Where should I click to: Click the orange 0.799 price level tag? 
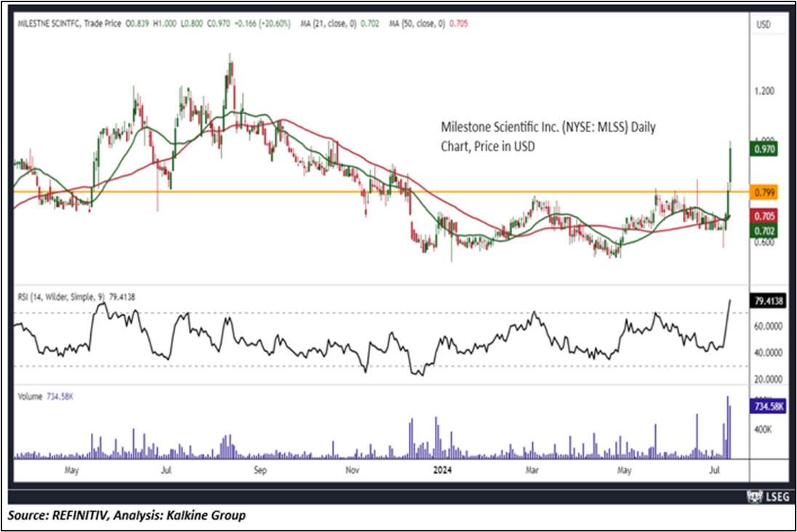click(764, 192)
